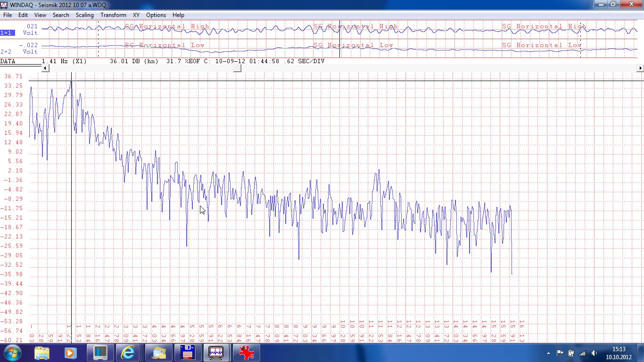The width and height of the screenshot is (644, 362).
Task: Click the Windows Start button
Action: point(12,353)
